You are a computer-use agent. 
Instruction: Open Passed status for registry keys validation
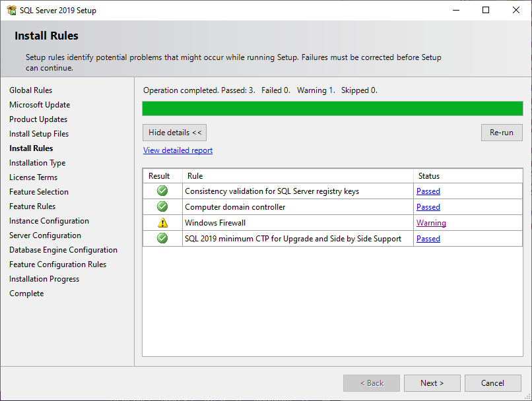pyautogui.click(x=428, y=191)
